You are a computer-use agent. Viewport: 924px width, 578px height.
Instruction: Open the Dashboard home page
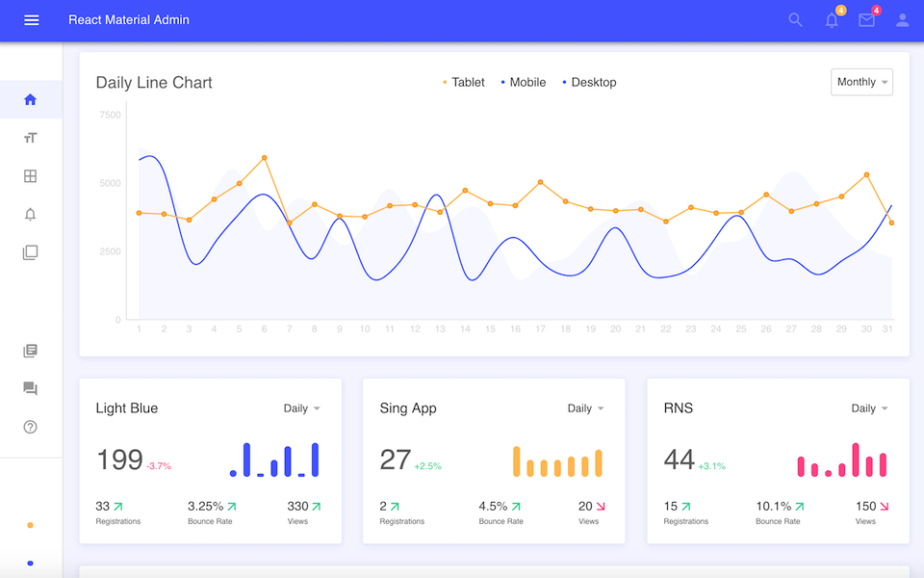point(30,98)
